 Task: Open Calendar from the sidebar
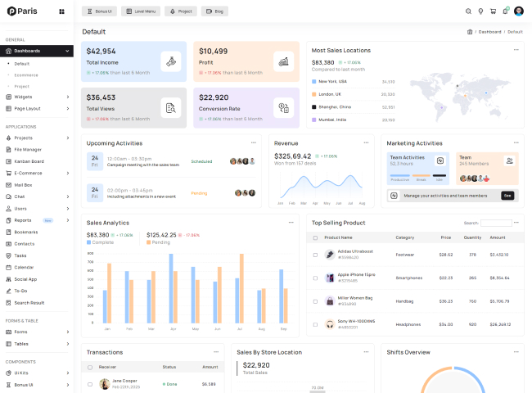coord(24,268)
